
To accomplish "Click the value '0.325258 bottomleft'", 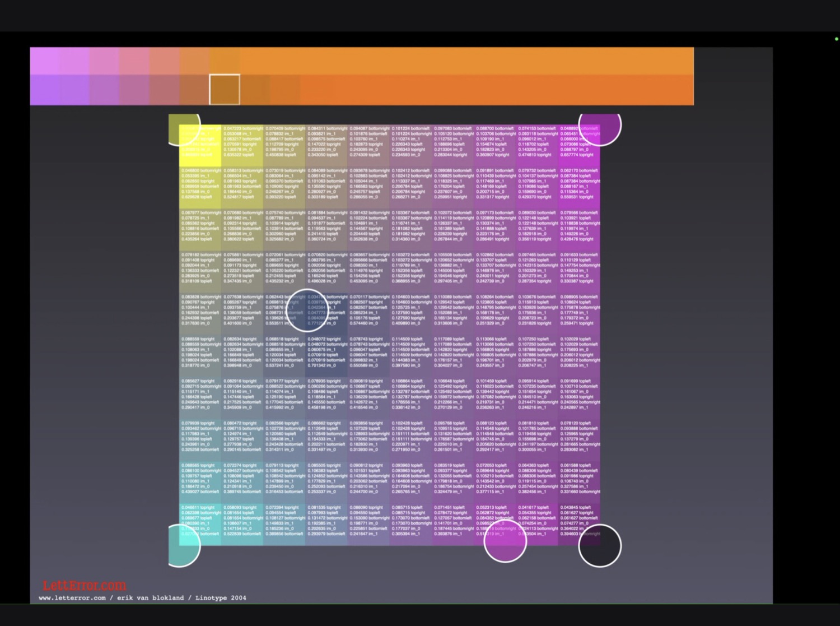I will (x=200, y=449).
